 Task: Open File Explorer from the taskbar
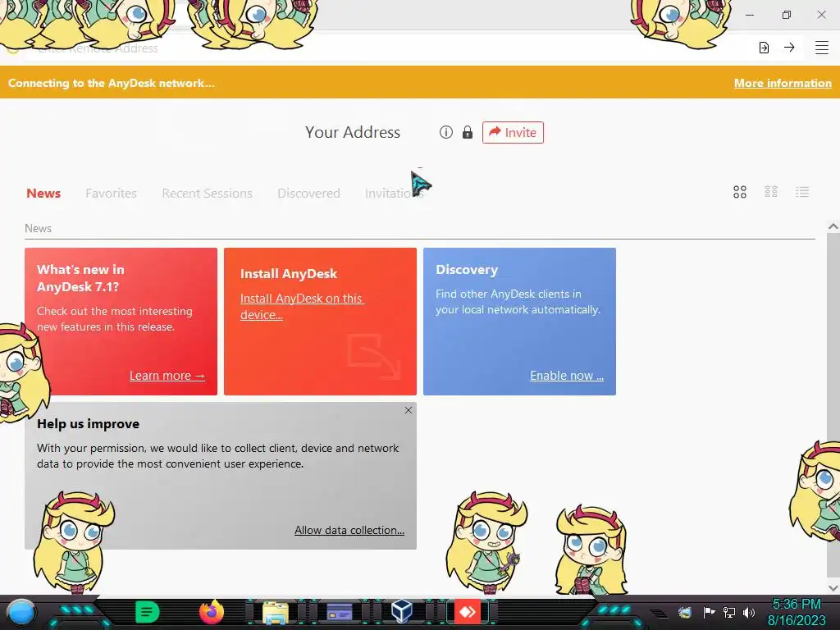coord(276,613)
